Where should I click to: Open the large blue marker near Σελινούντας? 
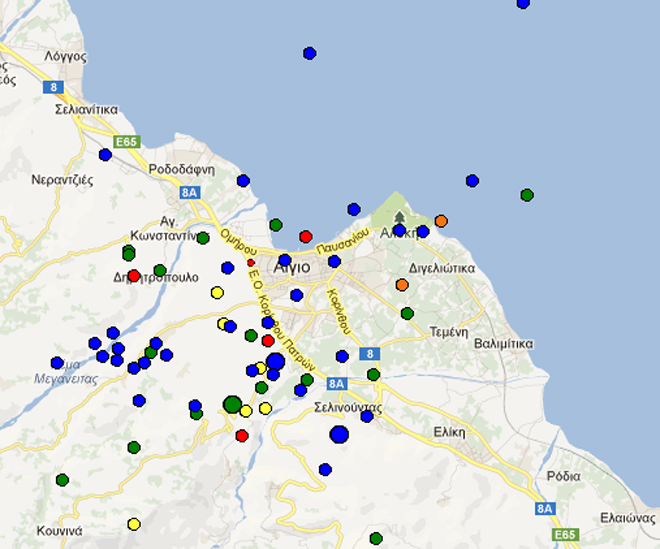tap(339, 434)
